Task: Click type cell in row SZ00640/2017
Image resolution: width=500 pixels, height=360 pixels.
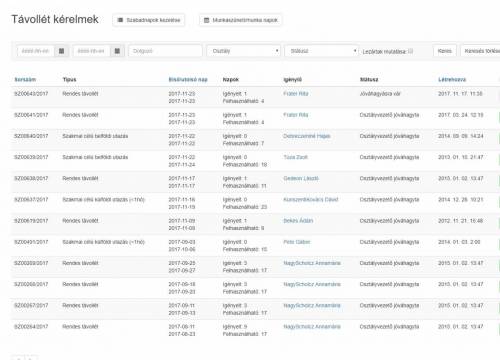Action: point(95,136)
